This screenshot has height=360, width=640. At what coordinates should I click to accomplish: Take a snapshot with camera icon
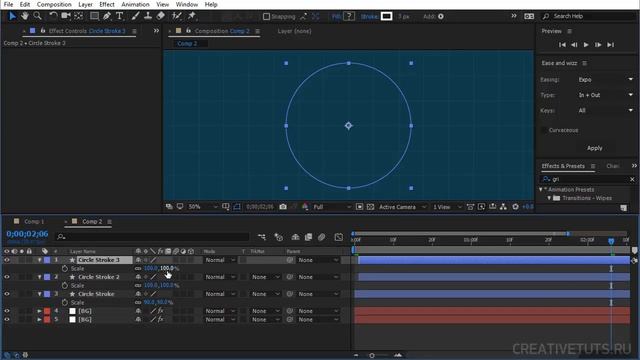283,207
